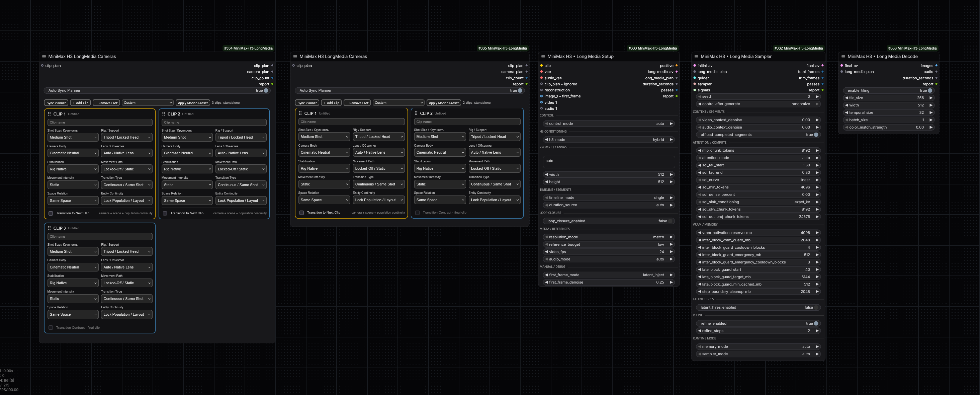Open CLIP 1 Stabilization dropdown in node #334
The image size is (980, 395).
pos(73,169)
